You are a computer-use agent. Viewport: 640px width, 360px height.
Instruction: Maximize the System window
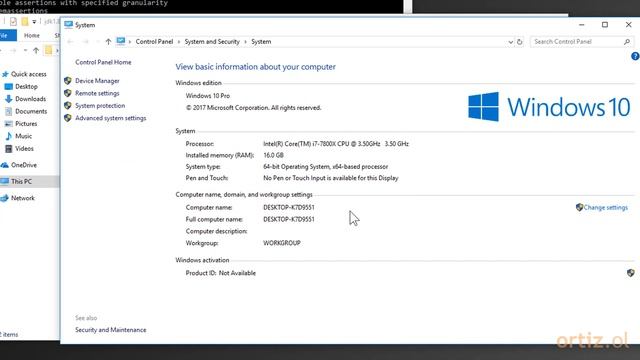tap(605, 25)
